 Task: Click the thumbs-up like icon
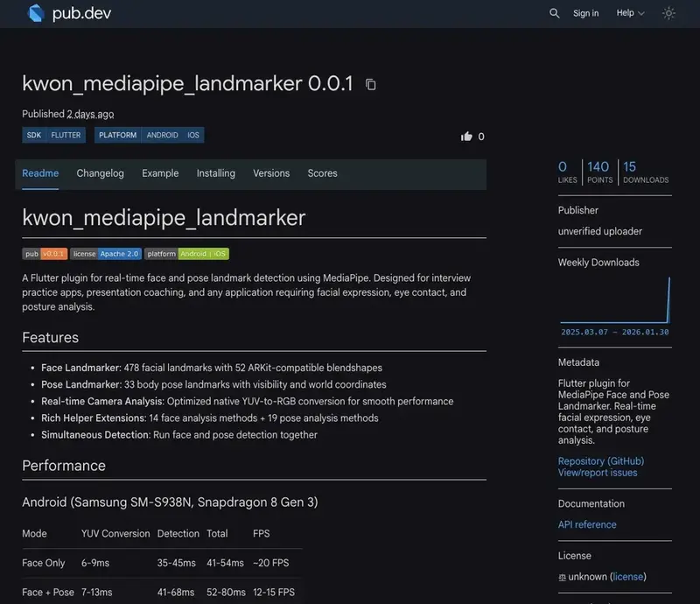point(466,137)
